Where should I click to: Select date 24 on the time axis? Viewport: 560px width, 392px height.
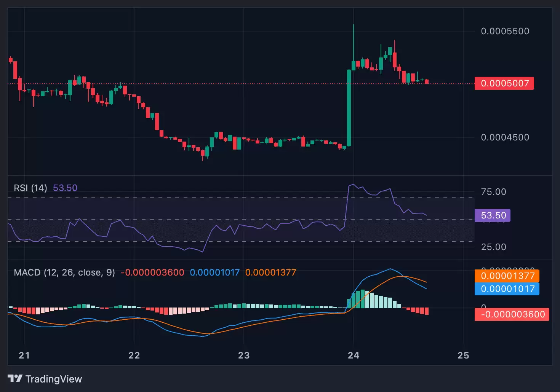coord(354,355)
